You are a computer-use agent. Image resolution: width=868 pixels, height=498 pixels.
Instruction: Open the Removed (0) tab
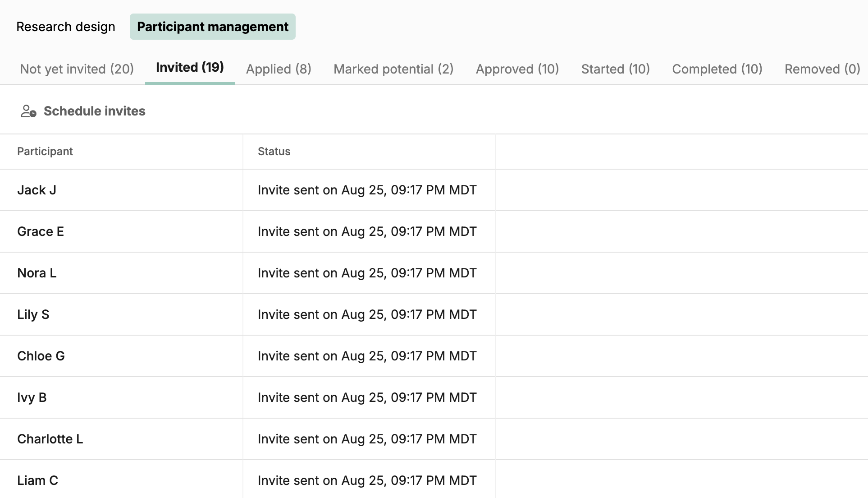coord(822,69)
